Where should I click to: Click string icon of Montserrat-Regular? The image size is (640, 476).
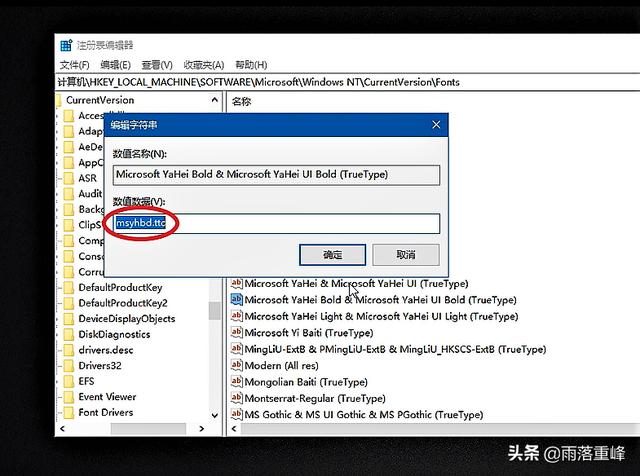click(236, 398)
